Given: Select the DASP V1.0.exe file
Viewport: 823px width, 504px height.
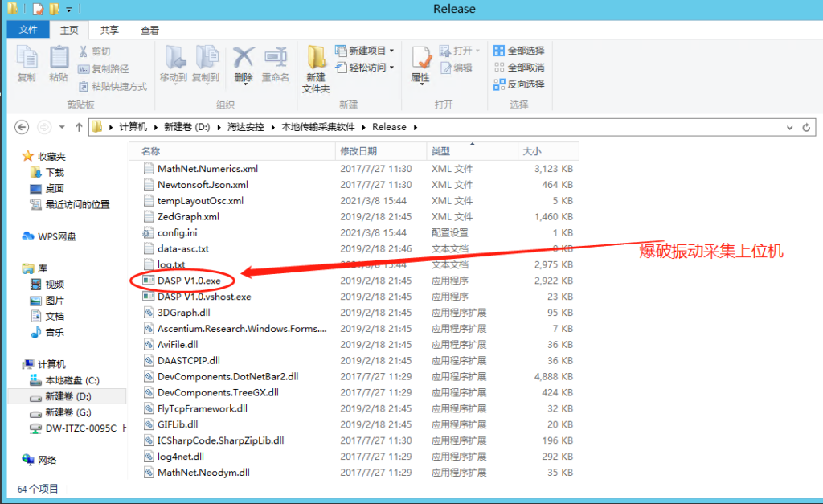Looking at the screenshot, I should [x=188, y=281].
